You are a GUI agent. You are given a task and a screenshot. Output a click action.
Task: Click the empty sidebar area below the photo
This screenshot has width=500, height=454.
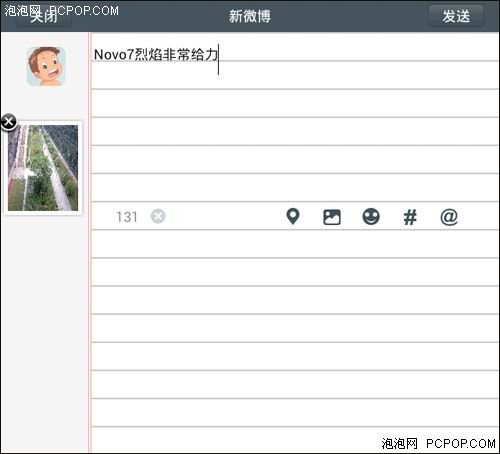(x=44, y=333)
